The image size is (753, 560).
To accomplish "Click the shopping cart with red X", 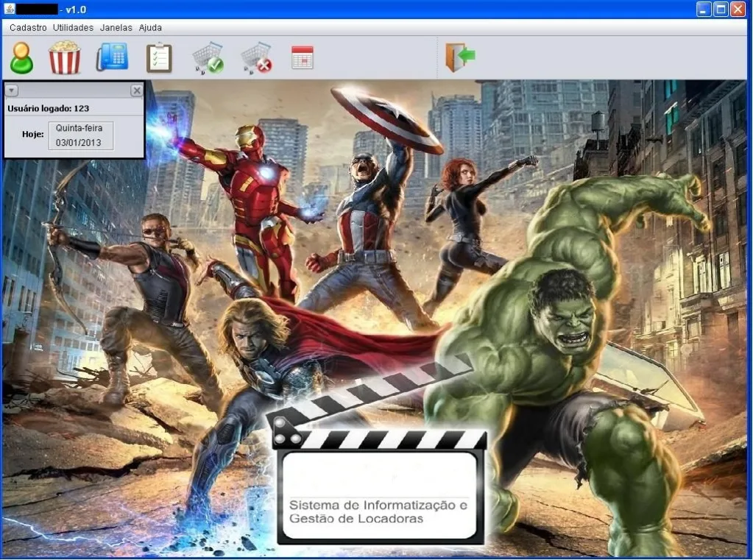I will 256,58.
